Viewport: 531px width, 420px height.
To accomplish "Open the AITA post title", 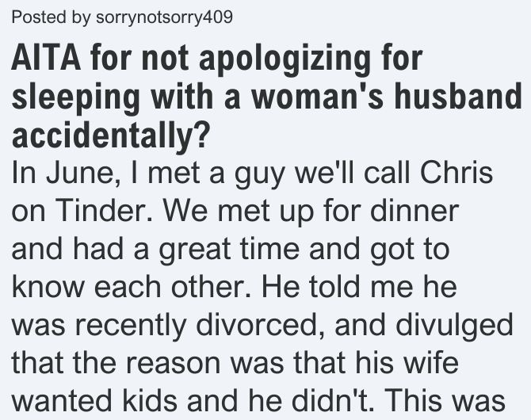I will tap(267, 97).
